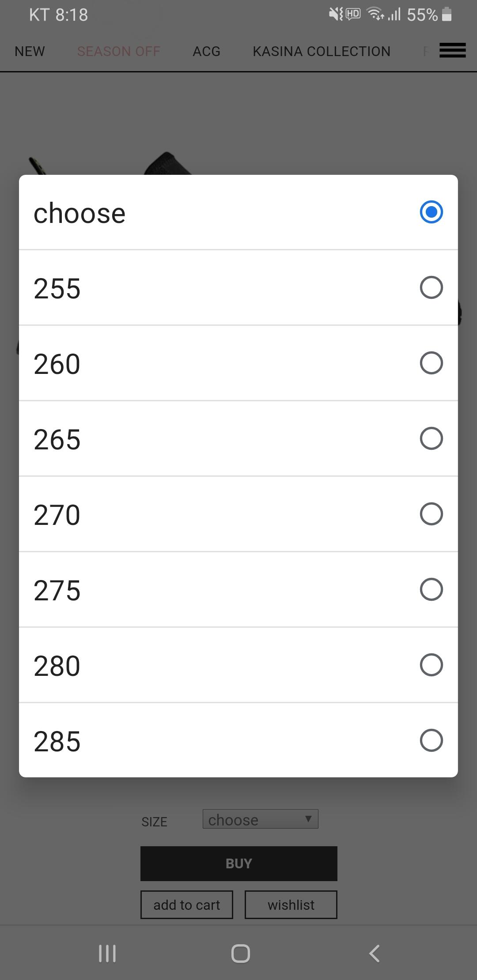Screen dimensions: 477x980
Task: Choose size 265 radio option
Action: [x=431, y=438]
